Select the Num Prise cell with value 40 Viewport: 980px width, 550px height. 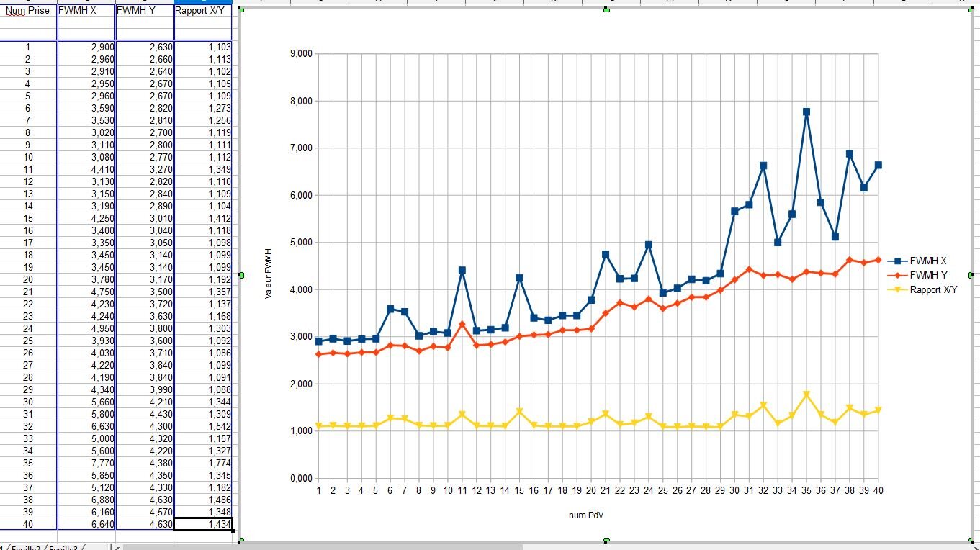click(28, 524)
